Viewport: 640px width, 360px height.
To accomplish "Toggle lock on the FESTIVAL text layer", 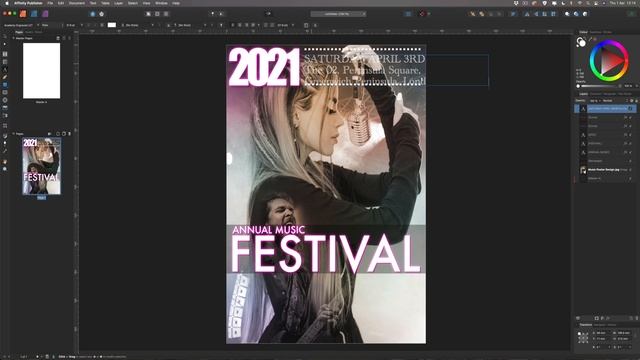I will 625,143.
